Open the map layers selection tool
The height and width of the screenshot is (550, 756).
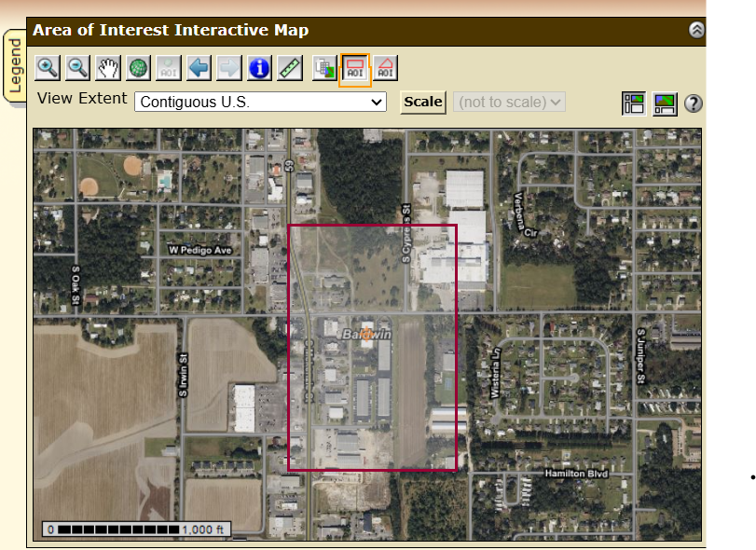click(x=324, y=68)
